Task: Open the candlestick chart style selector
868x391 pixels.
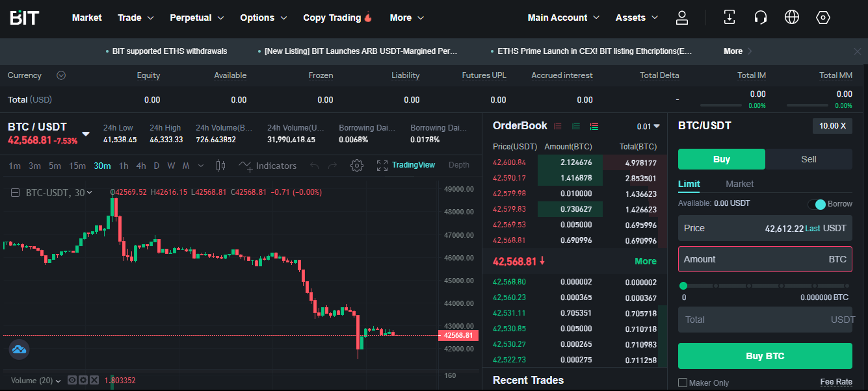Action: (220, 166)
